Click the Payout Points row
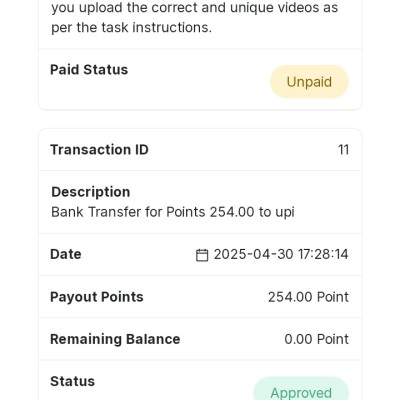The width and height of the screenshot is (400, 400). tap(200, 297)
